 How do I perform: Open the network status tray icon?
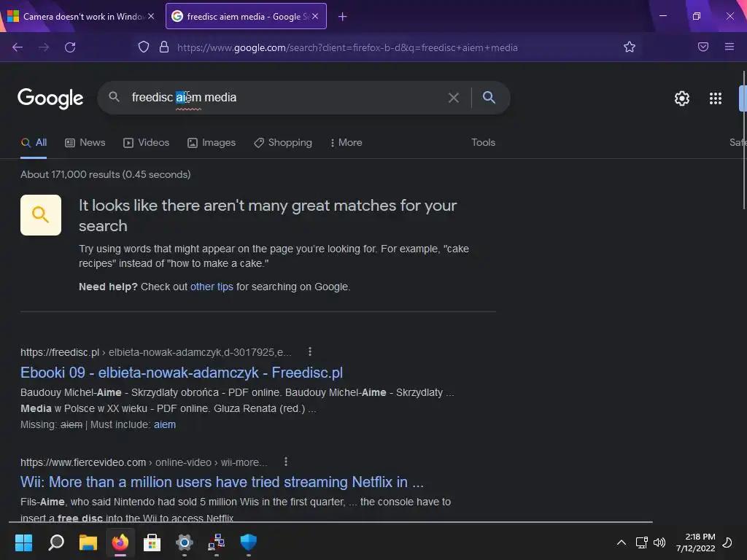click(x=641, y=542)
